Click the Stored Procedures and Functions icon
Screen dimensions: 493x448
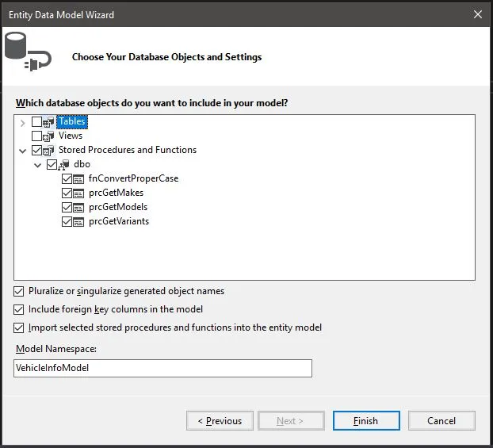[x=50, y=150]
